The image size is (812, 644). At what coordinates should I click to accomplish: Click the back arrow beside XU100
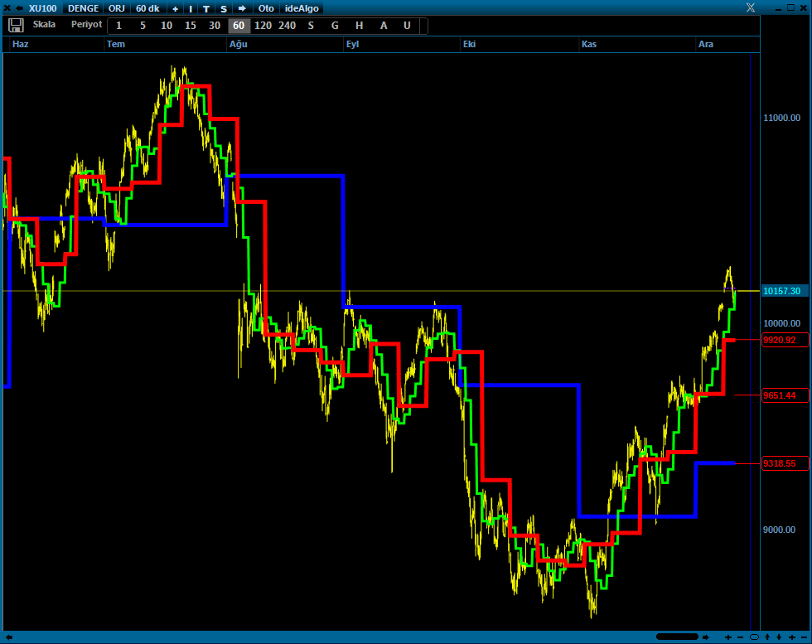tap(19, 8)
